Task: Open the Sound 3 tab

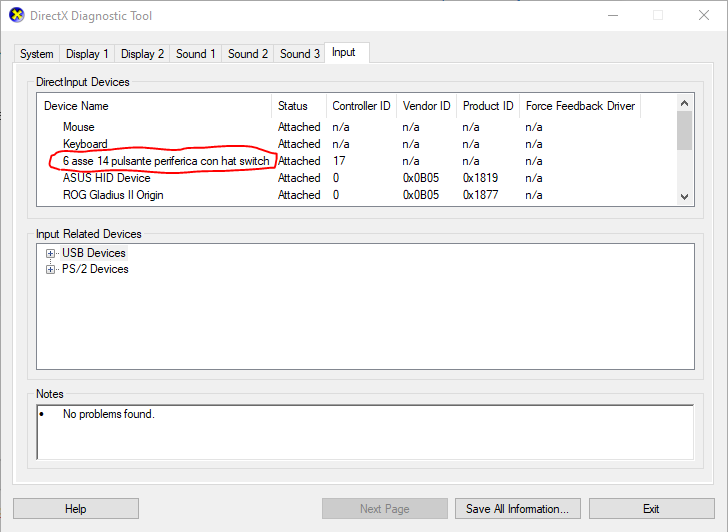Action: click(x=299, y=54)
